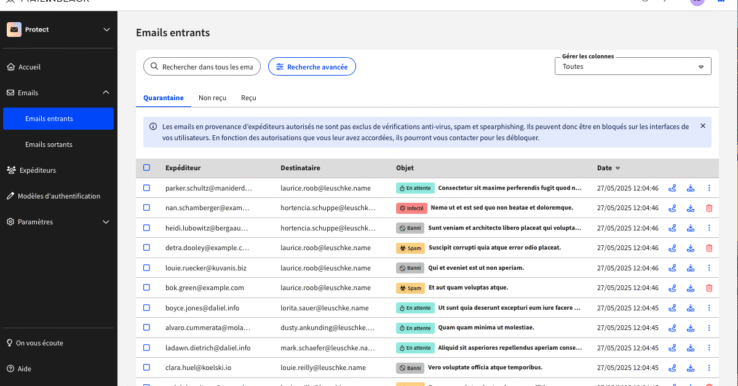Screen dimensions: 738x386
Task: Click the Destinataire column header
Action: pyautogui.click(x=300, y=168)
